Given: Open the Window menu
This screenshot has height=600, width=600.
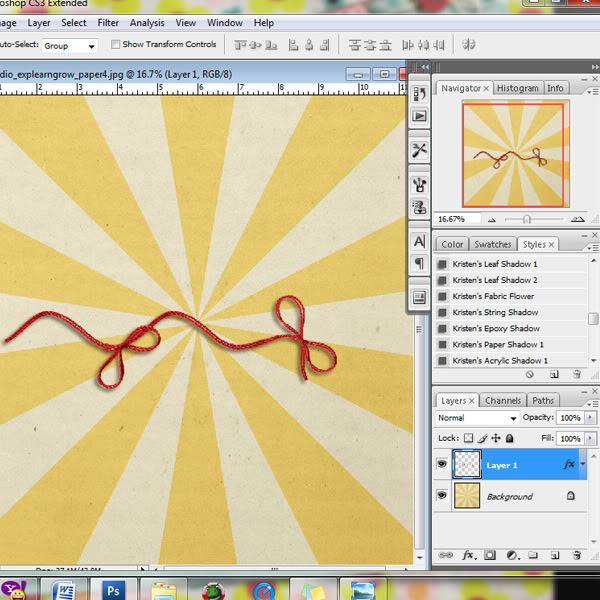Looking at the screenshot, I should click(225, 23).
